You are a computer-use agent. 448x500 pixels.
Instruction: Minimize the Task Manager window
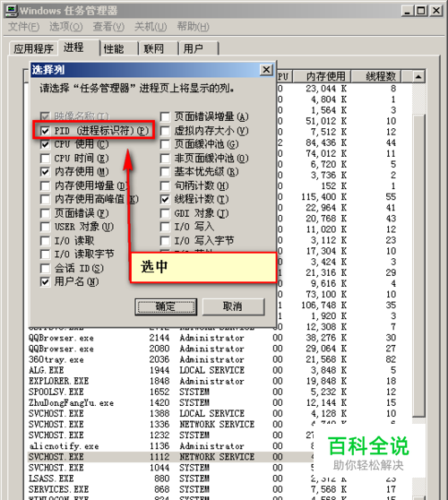point(407,11)
